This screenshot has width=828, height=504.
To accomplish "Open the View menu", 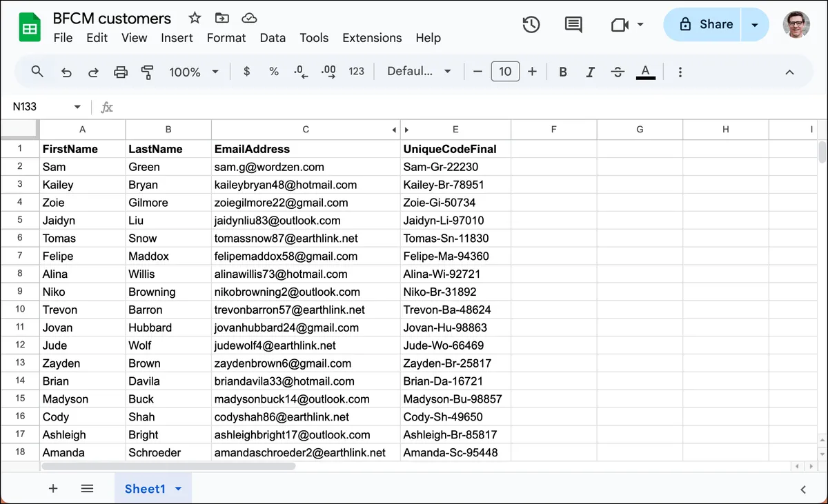I will [x=134, y=38].
